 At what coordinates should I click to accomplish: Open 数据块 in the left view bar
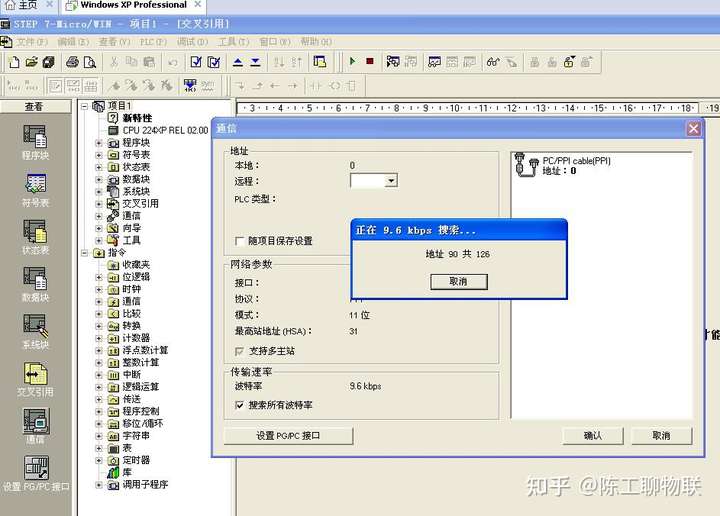(x=35, y=284)
